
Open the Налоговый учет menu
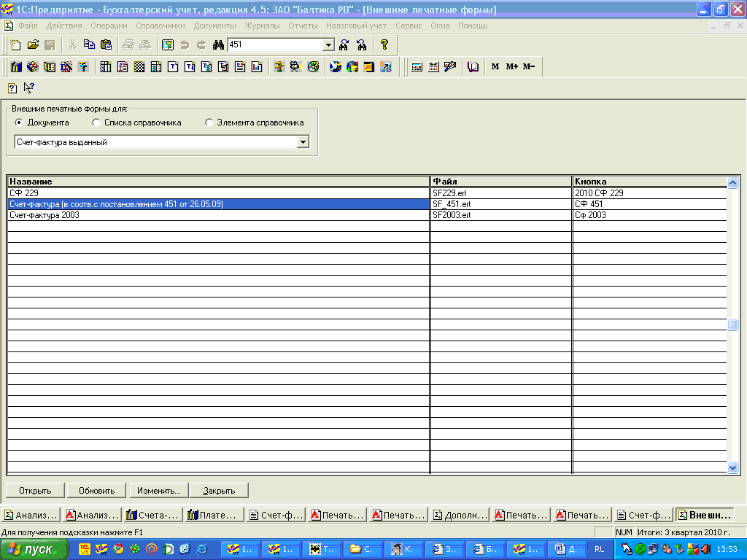tap(356, 26)
